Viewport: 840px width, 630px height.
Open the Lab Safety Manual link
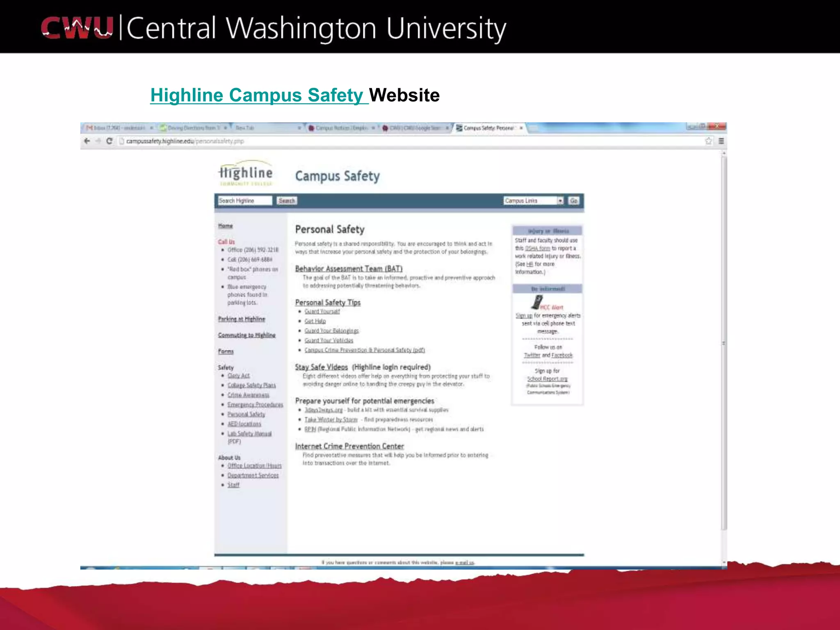[249, 434]
